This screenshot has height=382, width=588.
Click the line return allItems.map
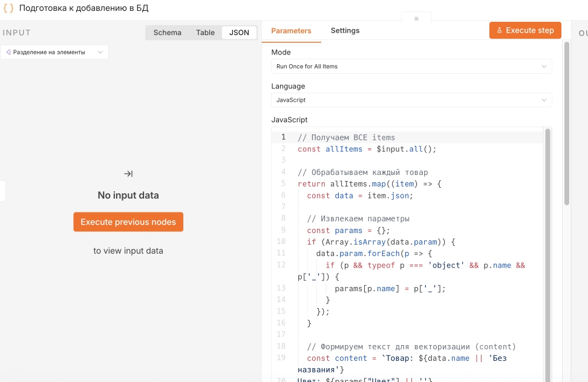(370, 184)
